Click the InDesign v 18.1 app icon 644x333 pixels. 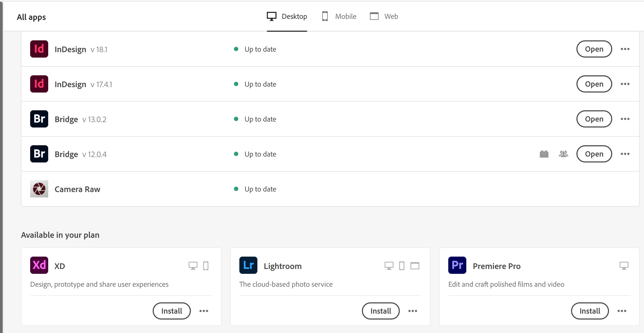(39, 49)
